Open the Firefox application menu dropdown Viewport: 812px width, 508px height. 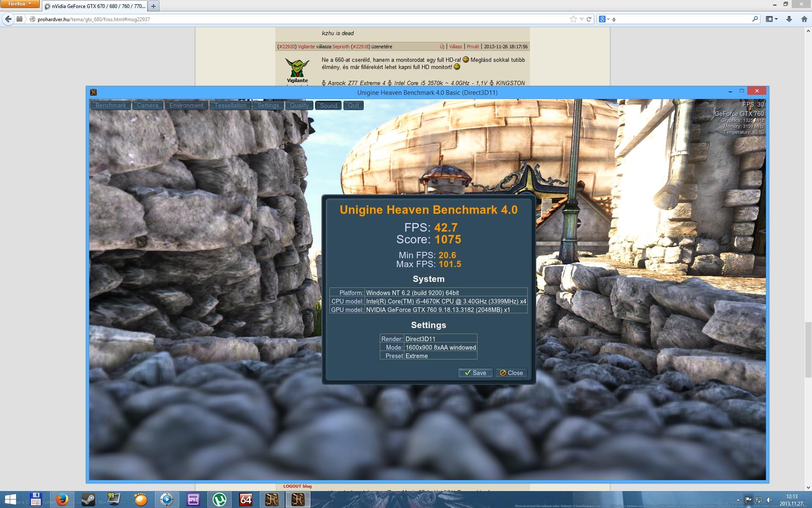20,4
